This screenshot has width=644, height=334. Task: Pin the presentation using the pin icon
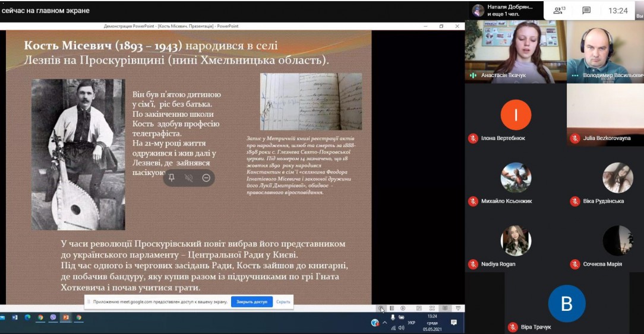[x=172, y=177]
